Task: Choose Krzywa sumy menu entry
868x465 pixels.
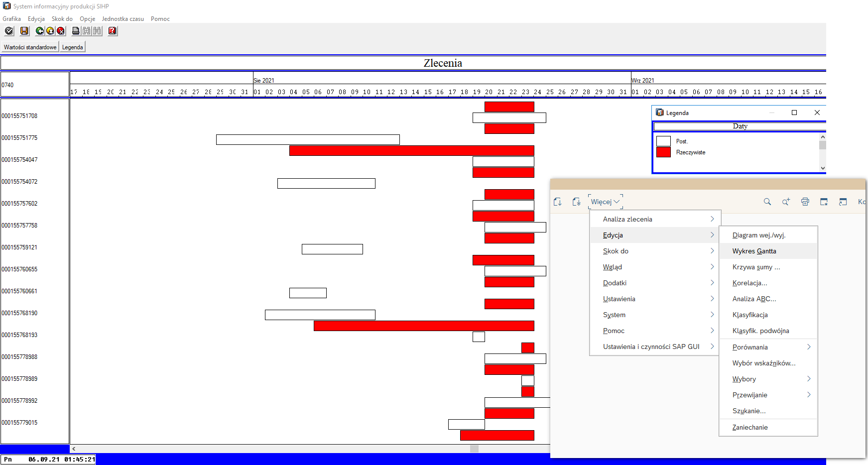Action: 756,267
